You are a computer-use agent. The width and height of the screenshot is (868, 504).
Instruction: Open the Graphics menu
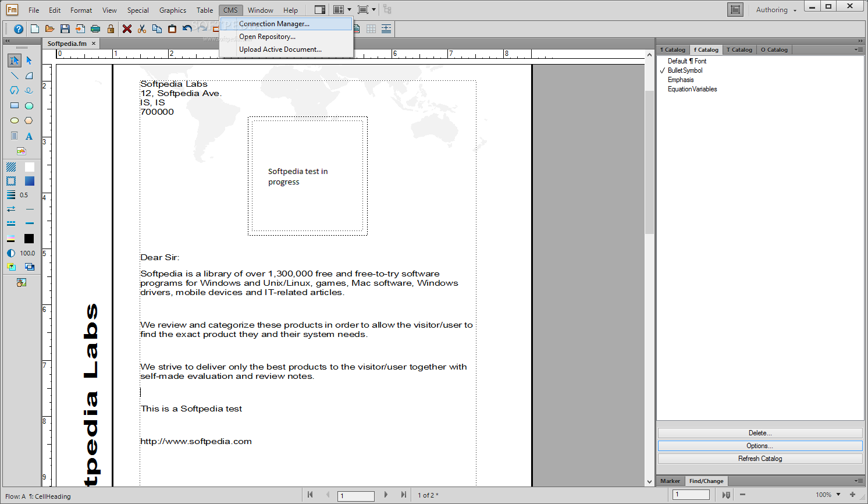[173, 10]
